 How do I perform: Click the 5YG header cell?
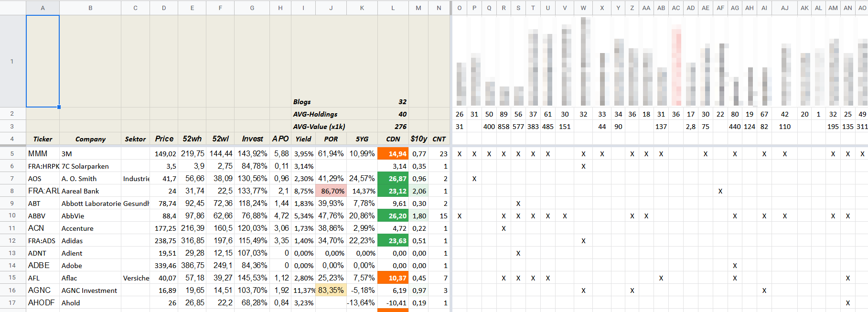pos(362,139)
